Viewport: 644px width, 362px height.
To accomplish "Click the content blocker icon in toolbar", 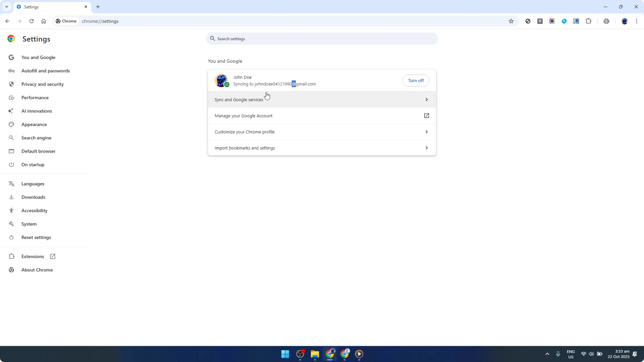I will coord(528,21).
